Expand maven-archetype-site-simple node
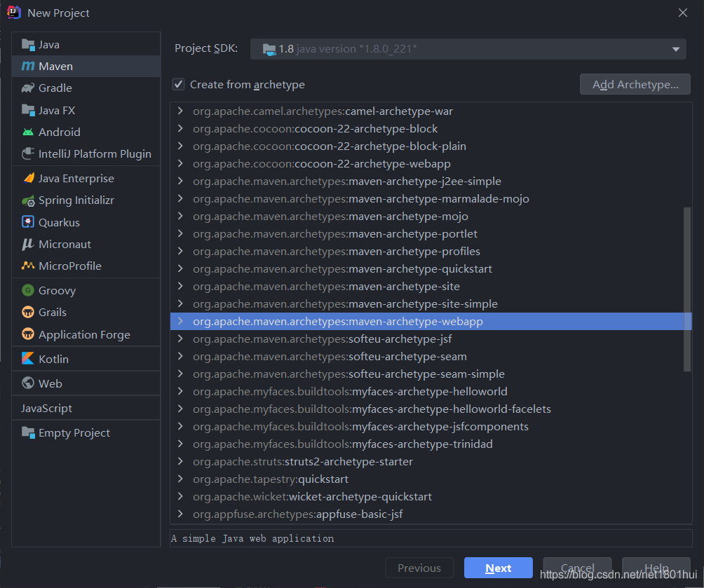Screen dimensions: 704x588 (x=180, y=303)
